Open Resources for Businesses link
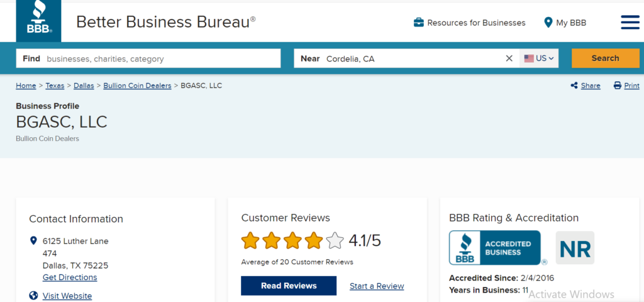 (477, 23)
